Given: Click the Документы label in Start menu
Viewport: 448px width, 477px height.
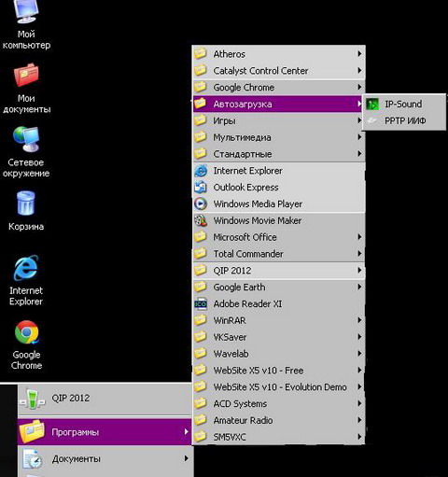Looking at the screenshot, I should coord(77,459).
